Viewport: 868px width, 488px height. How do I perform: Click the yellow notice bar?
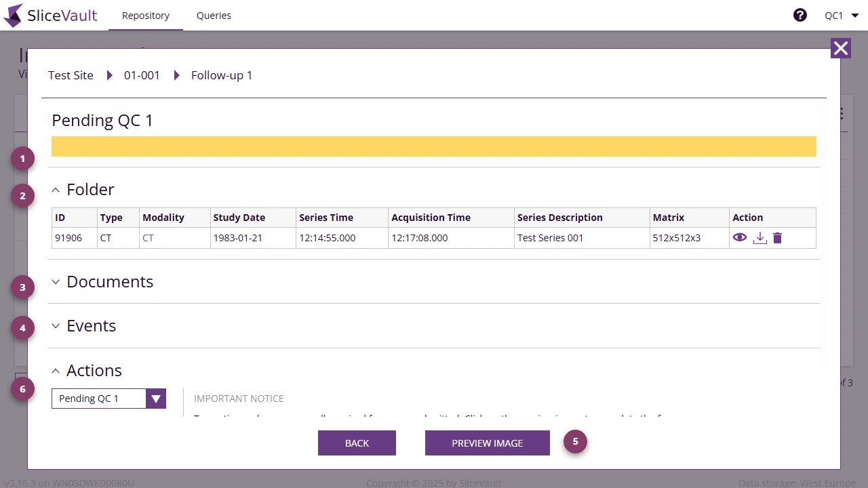click(434, 146)
